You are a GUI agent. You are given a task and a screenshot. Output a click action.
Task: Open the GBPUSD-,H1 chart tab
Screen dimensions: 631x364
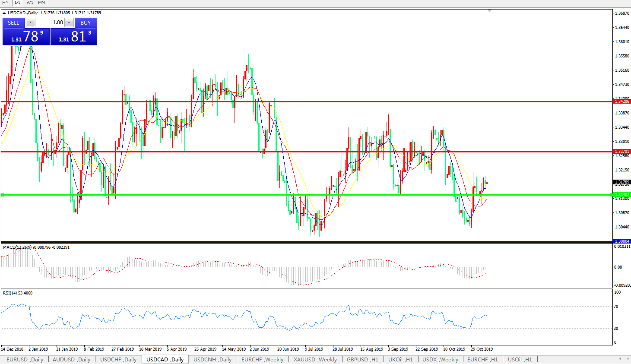tap(362, 359)
